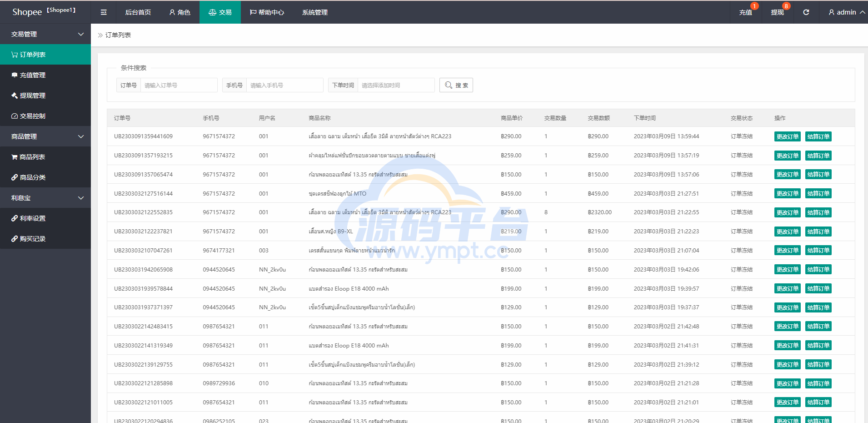Image resolution: width=868 pixels, height=423 pixels.
Task: Click username NN_2kv0u in order UB2303031942065908
Action: point(272,270)
